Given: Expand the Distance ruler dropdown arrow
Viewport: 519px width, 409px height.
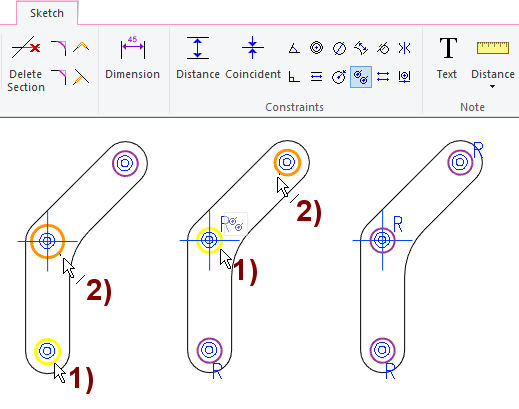Looking at the screenshot, I should tap(492, 87).
